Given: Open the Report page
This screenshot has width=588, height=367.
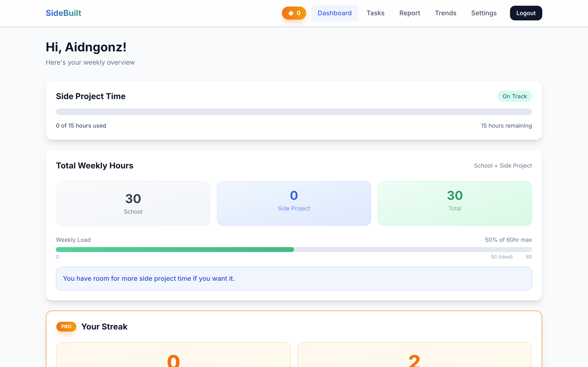Looking at the screenshot, I should [x=410, y=13].
